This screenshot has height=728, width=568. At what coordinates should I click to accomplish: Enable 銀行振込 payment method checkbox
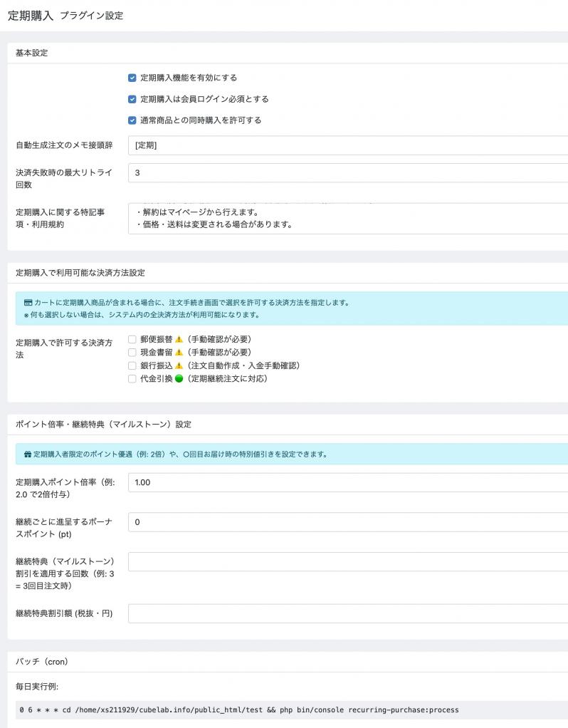pyautogui.click(x=132, y=366)
